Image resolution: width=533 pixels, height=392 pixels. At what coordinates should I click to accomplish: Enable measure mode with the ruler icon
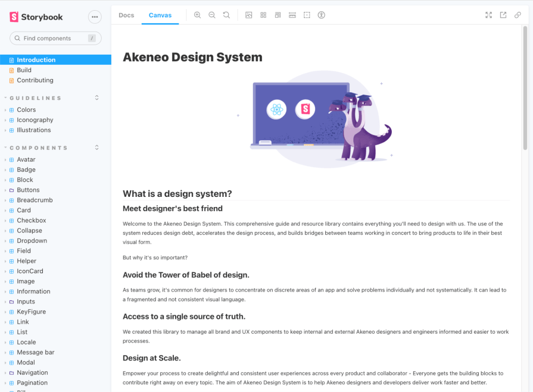[292, 15]
